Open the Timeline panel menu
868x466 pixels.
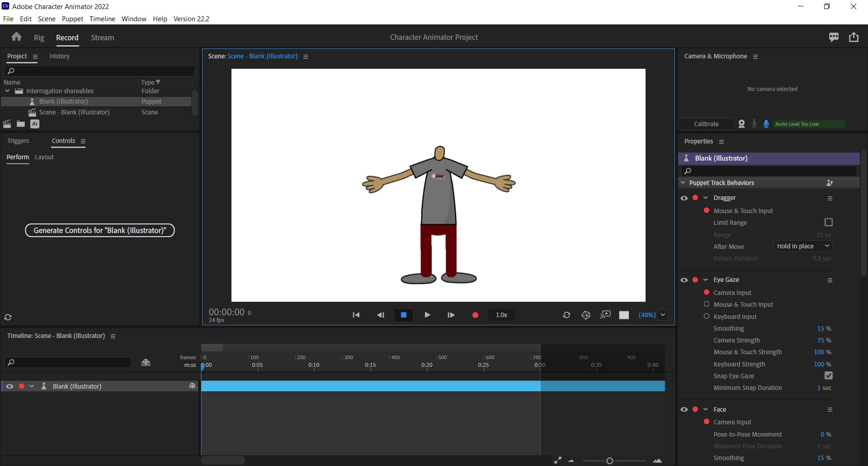(x=113, y=336)
